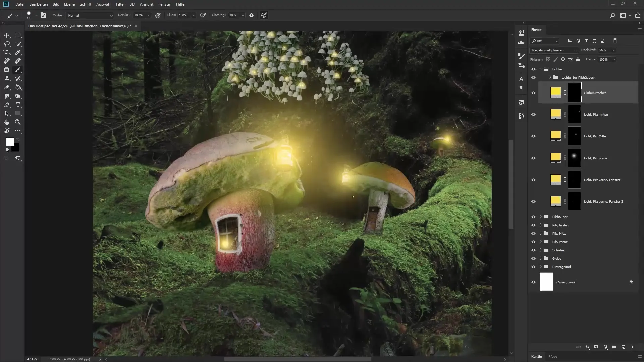Click the Glühwürmchen layer mask thumbnail
Image resolution: width=644 pixels, height=362 pixels.
(x=574, y=93)
